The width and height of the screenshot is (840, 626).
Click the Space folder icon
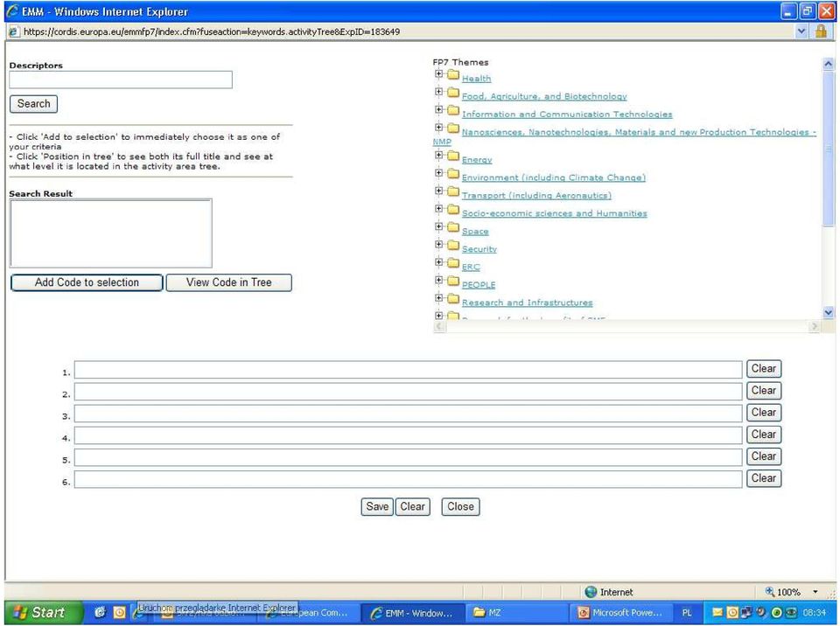453,227
